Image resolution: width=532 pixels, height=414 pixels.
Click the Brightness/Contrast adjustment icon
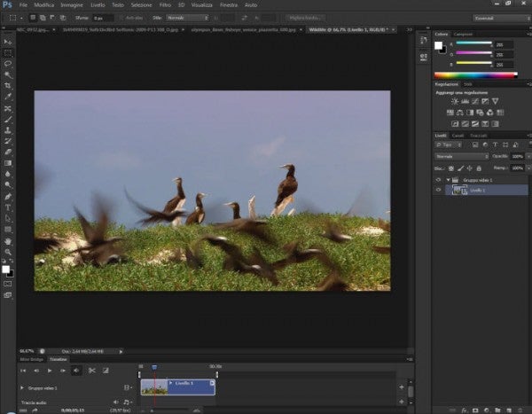pyautogui.click(x=454, y=102)
